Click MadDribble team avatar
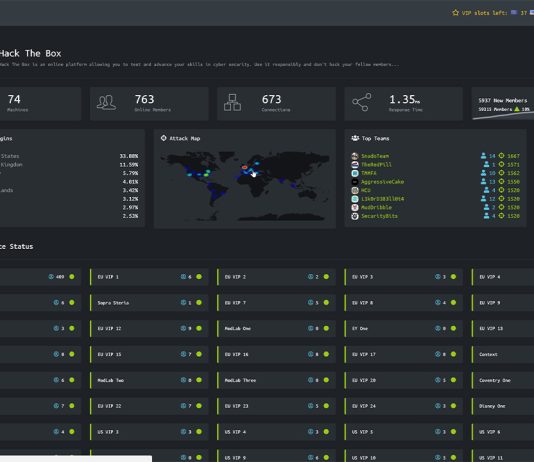The width and height of the screenshot is (534, 462). pyautogui.click(x=355, y=207)
